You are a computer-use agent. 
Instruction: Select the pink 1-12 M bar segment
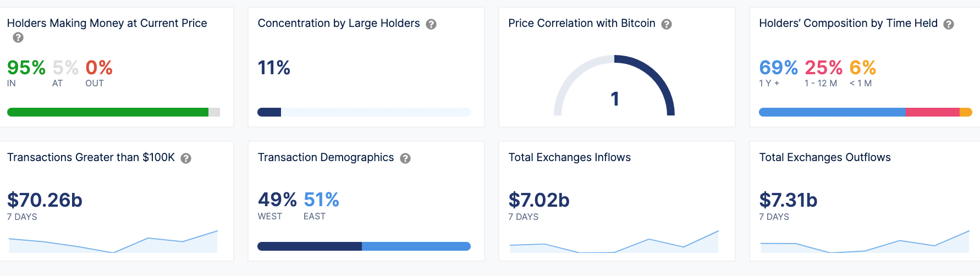(932, 112)
